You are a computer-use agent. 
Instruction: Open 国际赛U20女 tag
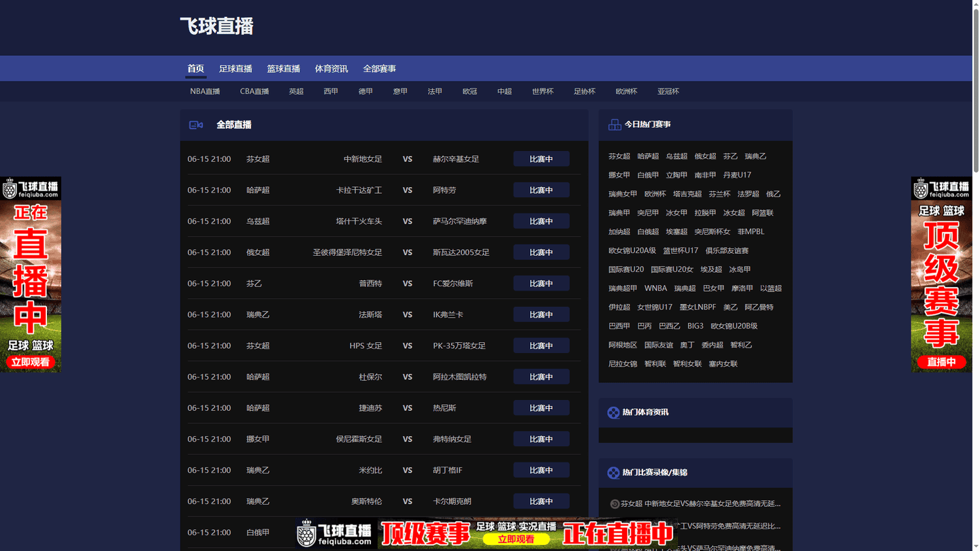(672, 269)
